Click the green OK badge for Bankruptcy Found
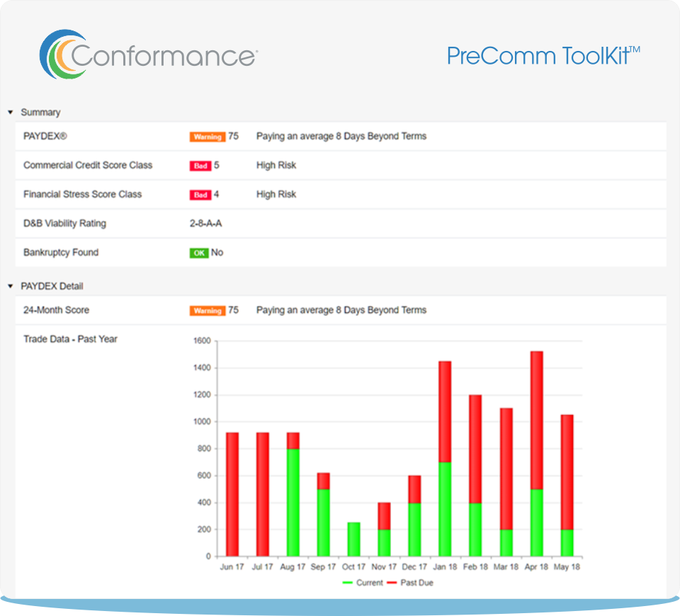Screen dimensions: 680x616 click(x=199, y=253)
